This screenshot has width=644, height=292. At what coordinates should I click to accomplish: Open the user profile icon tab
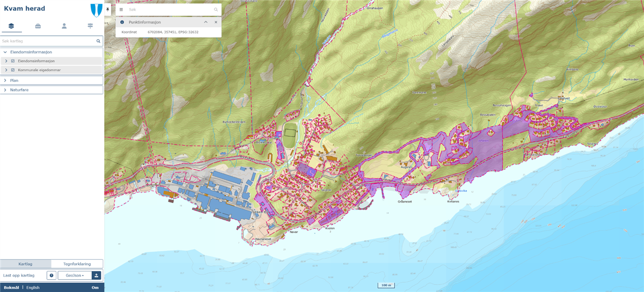coord(64,26)
